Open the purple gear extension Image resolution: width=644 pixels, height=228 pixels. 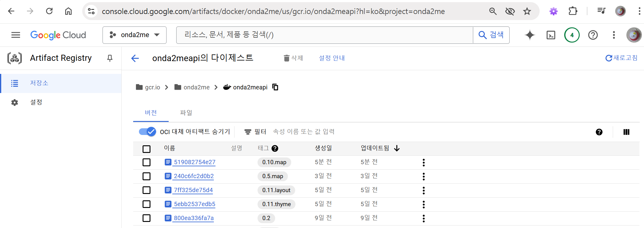pyautogui.click(x=554, y=11)
